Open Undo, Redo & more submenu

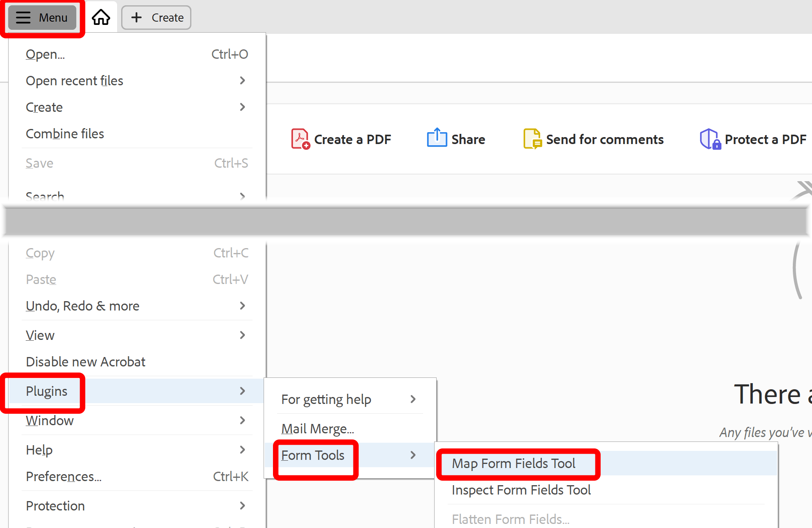137,306
